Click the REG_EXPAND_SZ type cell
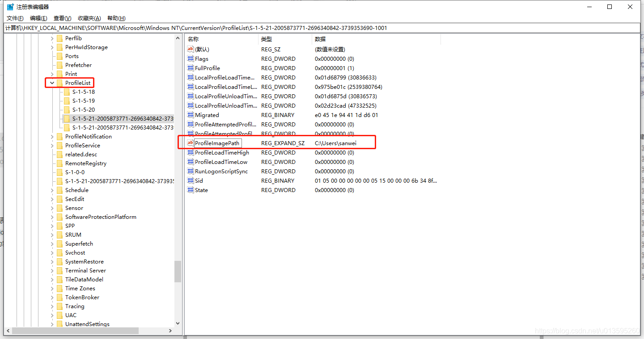The width and height of the screenshot is (644, 339). click(x=283, y=143)
